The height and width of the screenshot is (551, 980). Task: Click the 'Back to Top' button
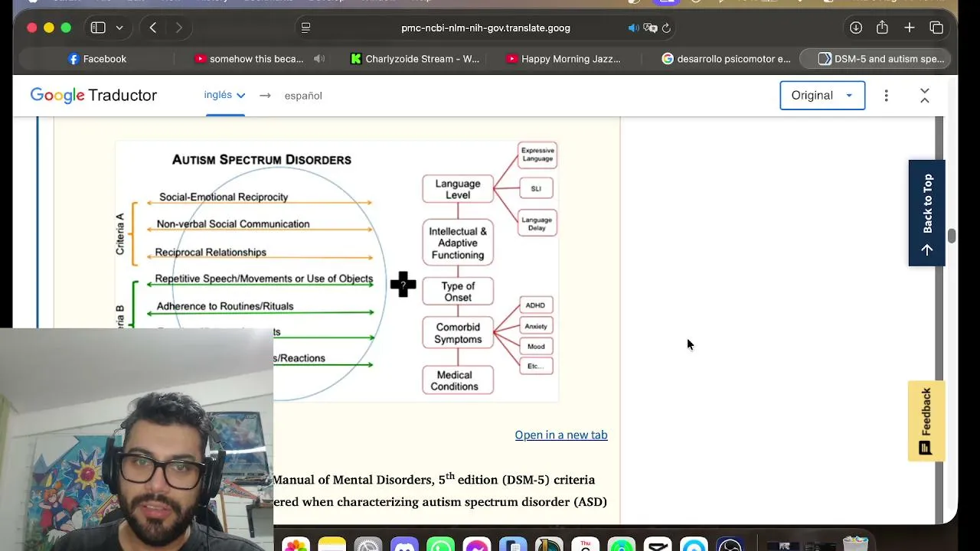tap(927, 213)
